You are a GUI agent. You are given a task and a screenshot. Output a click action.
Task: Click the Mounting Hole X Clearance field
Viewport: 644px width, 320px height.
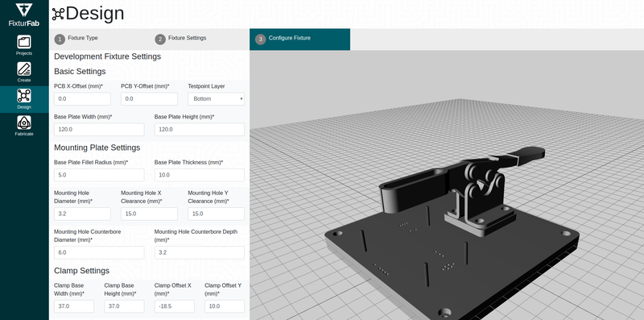[149, 214]
